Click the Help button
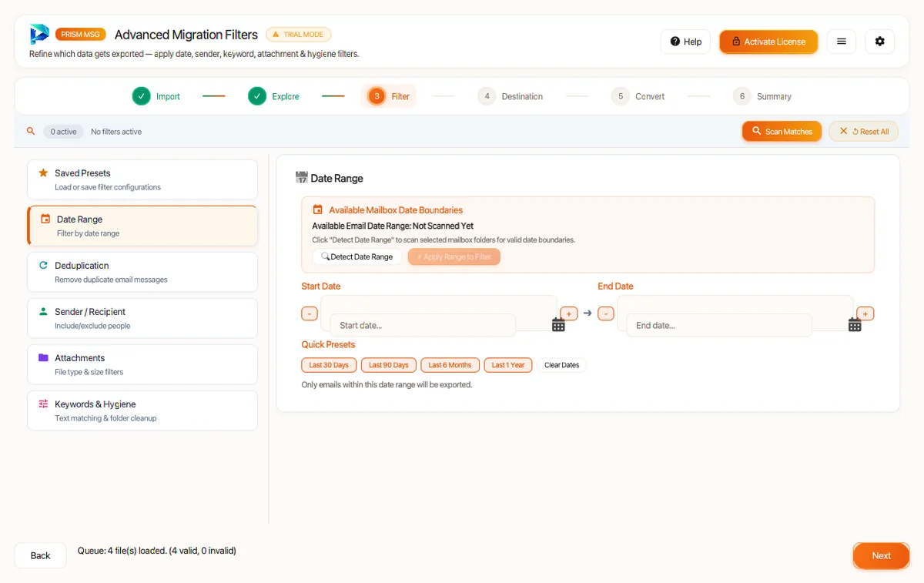 [x=685, y=42]
